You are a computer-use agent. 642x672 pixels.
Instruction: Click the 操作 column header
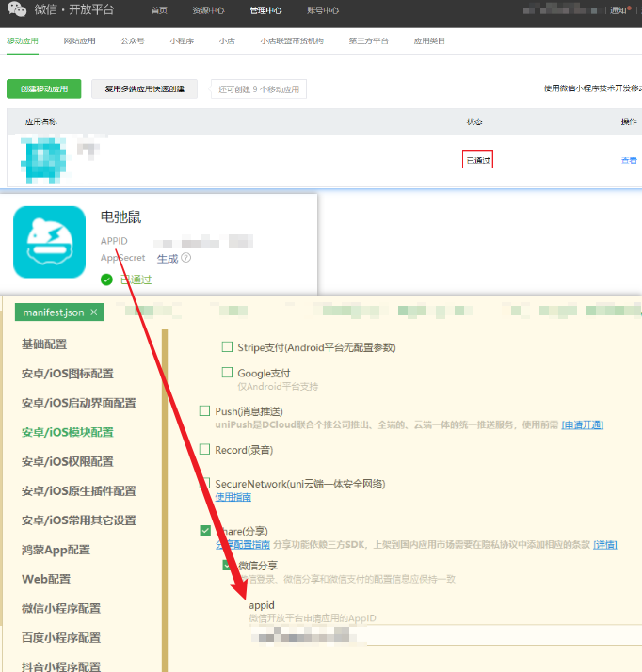(x=629, y=121)
